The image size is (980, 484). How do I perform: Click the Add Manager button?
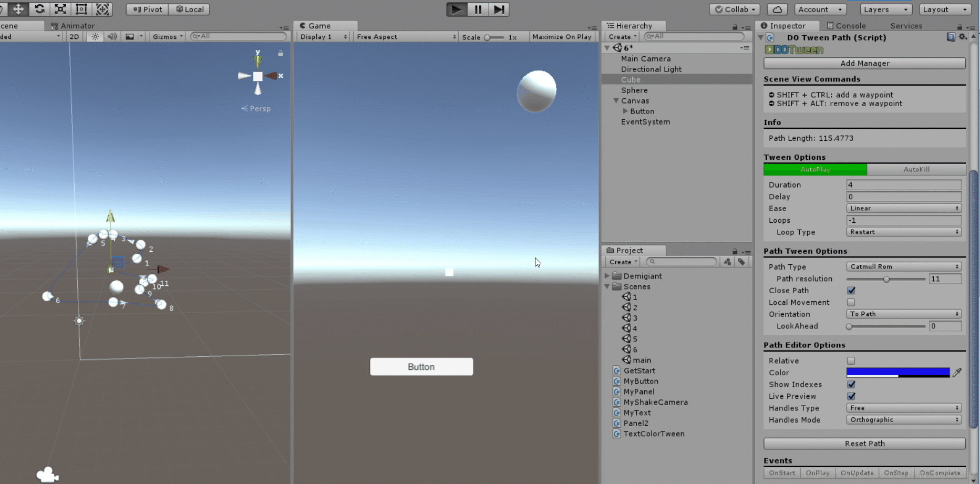(864, 64)
